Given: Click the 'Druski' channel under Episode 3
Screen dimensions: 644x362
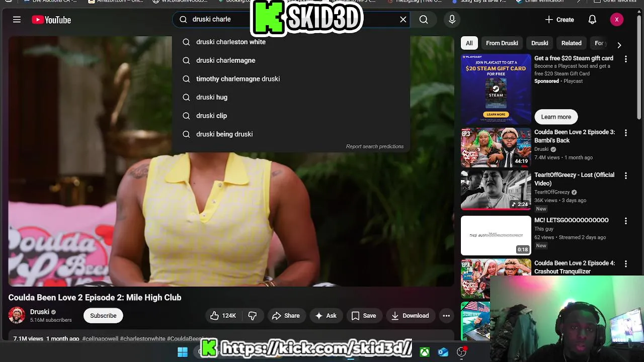Looking at the screenshot, I should (541, 149).
